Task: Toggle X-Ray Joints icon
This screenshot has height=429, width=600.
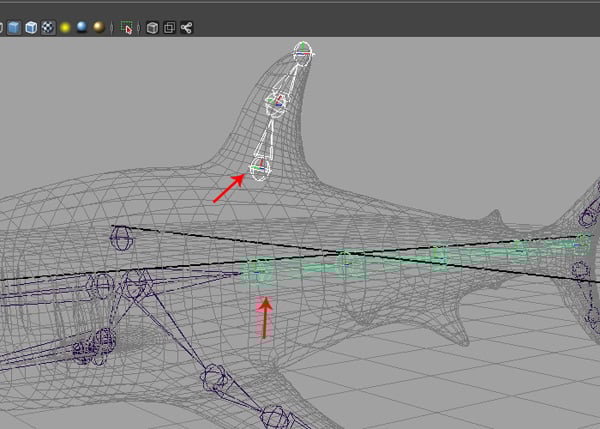Action: [186, 28]
